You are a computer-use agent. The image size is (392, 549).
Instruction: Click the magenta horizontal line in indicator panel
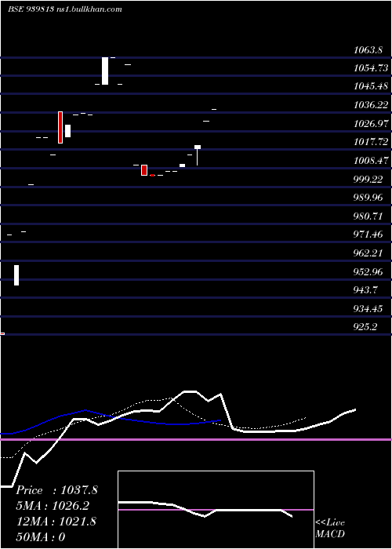[x=196, y=439]
